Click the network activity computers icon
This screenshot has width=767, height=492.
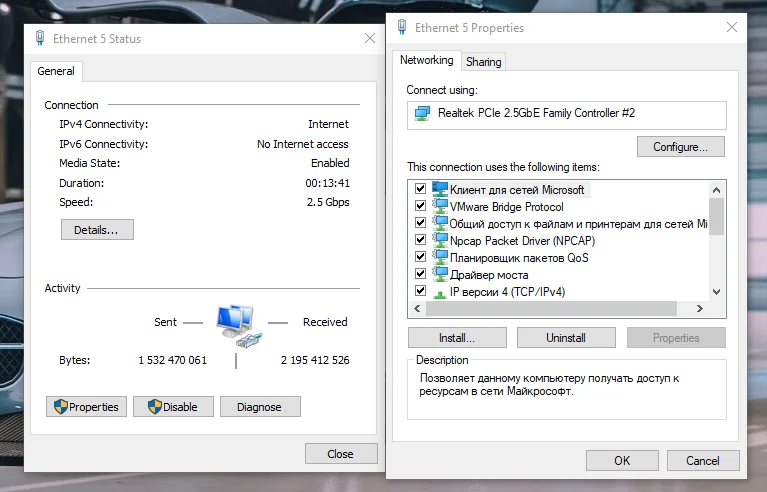239,326
